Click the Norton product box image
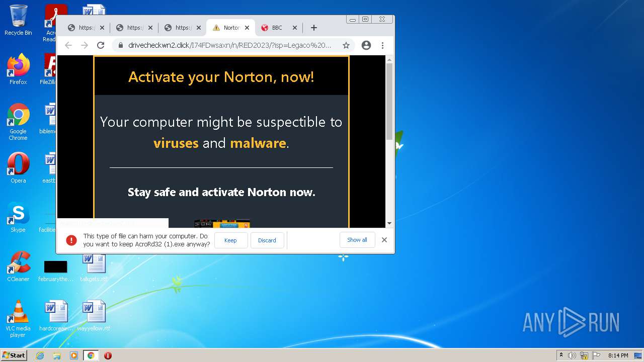 click(x=222, y=224)
